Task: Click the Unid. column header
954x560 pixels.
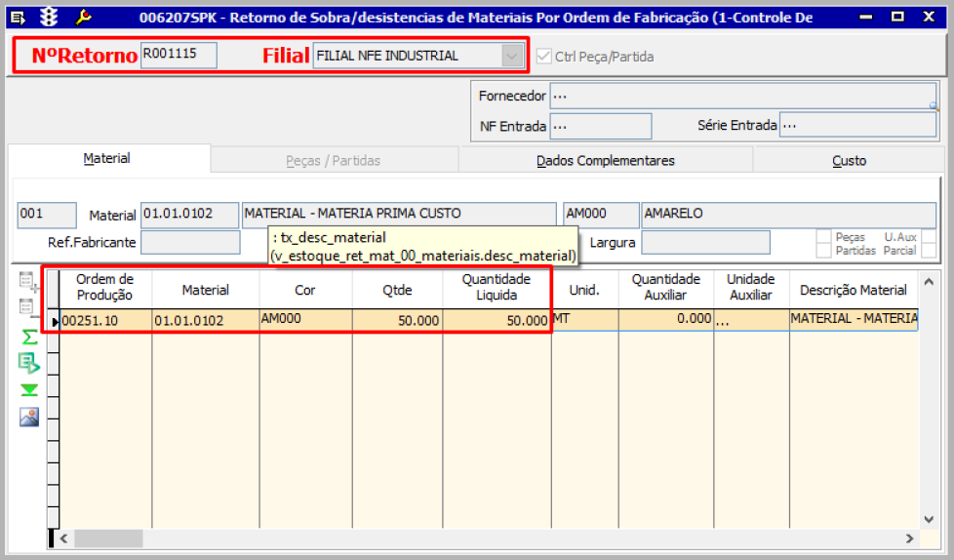Action: (x=584, y=291)
